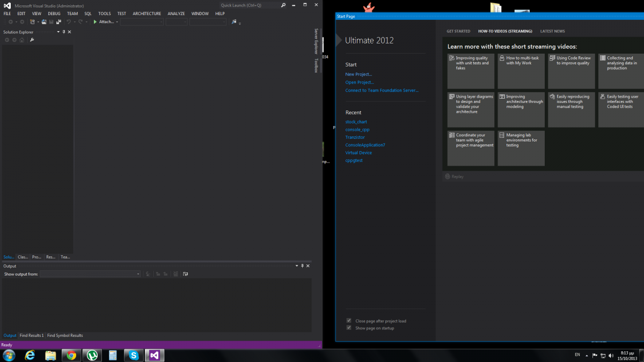Open uTorrent from the taskbar
Image resolution: width=644 pixels, height=362 pixels.
(92, 355)
